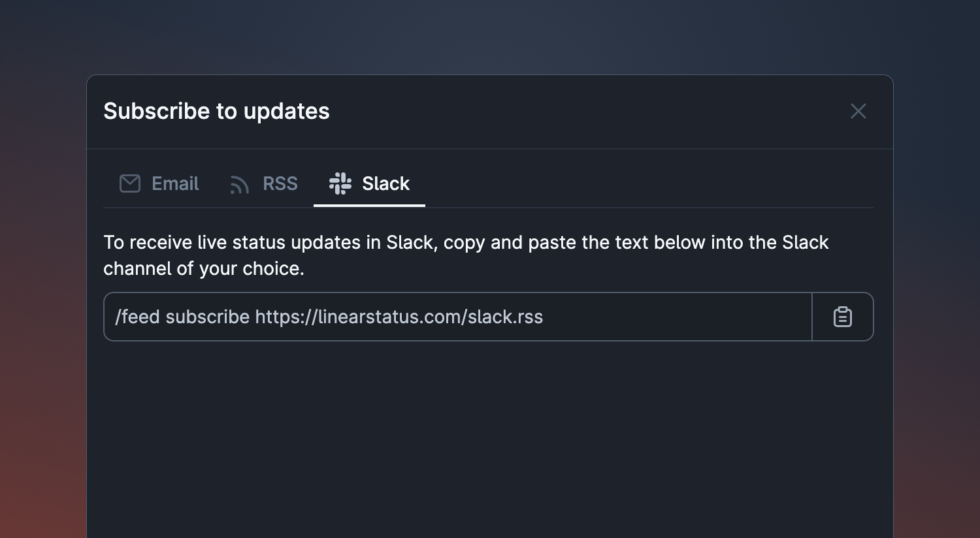980x538 pixels.
Task: Click empty dialog area below command field
Action: click(x=490, y=437)
